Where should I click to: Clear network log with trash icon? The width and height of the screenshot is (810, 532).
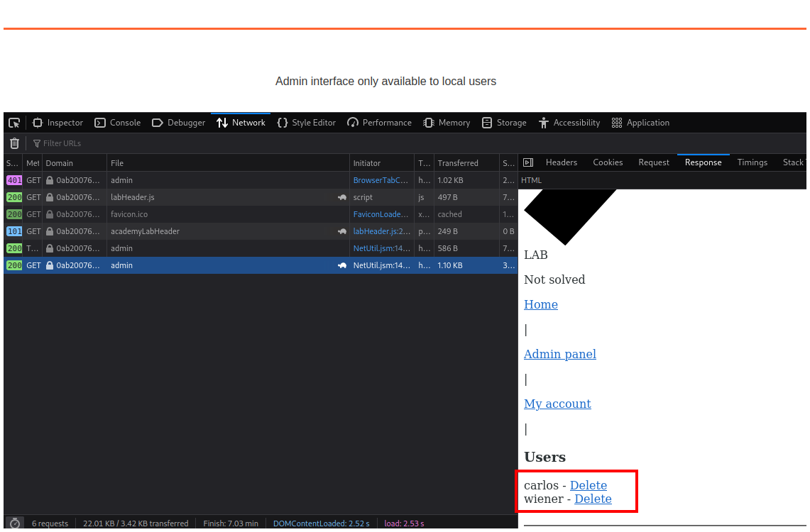click(x=14, y=143)
